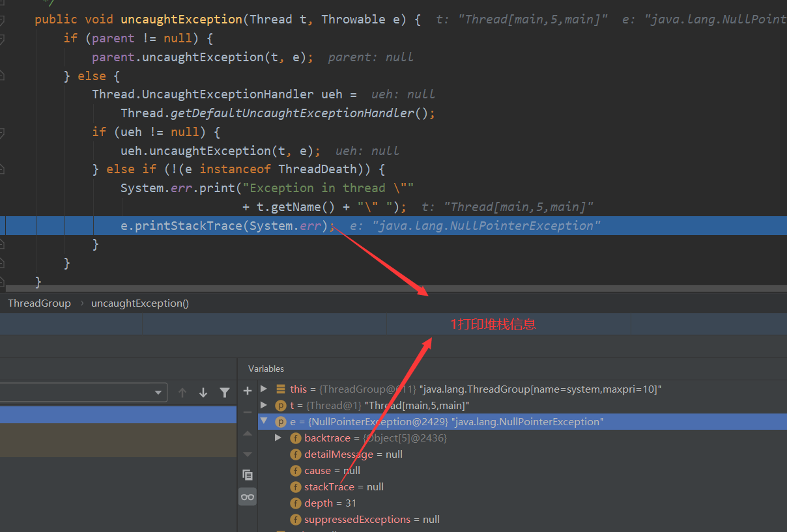
Task: Click the duplicate watch copy icon
Action: (248, 475)
